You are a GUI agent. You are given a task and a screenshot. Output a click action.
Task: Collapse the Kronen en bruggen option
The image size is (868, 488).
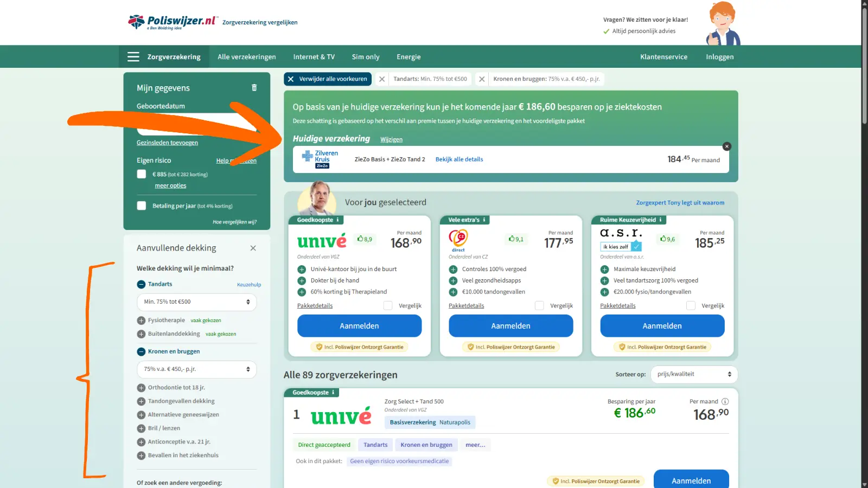[x=141, y=351]
